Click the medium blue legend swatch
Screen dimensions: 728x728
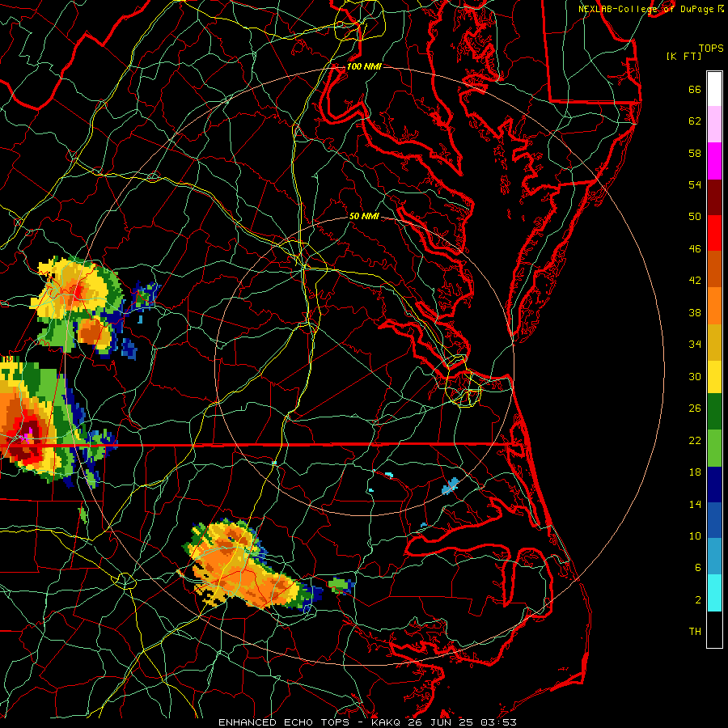714,520
